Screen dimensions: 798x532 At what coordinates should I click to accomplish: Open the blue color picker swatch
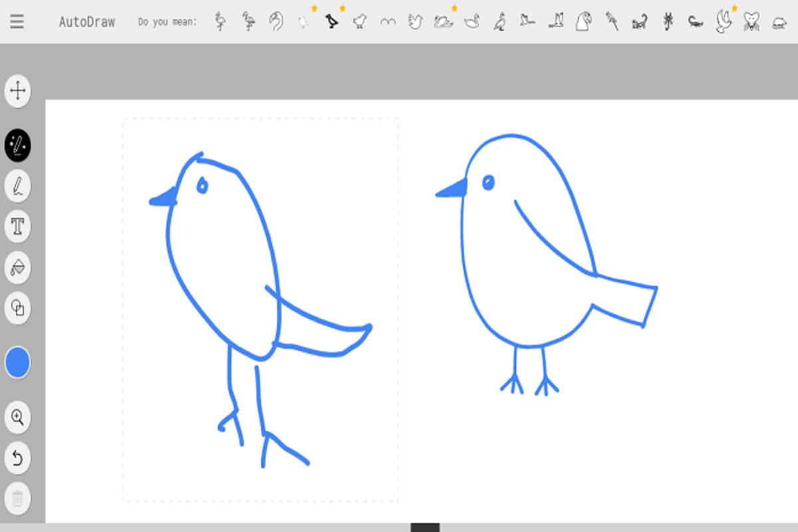pyautogui.click(x=18, y=363)
